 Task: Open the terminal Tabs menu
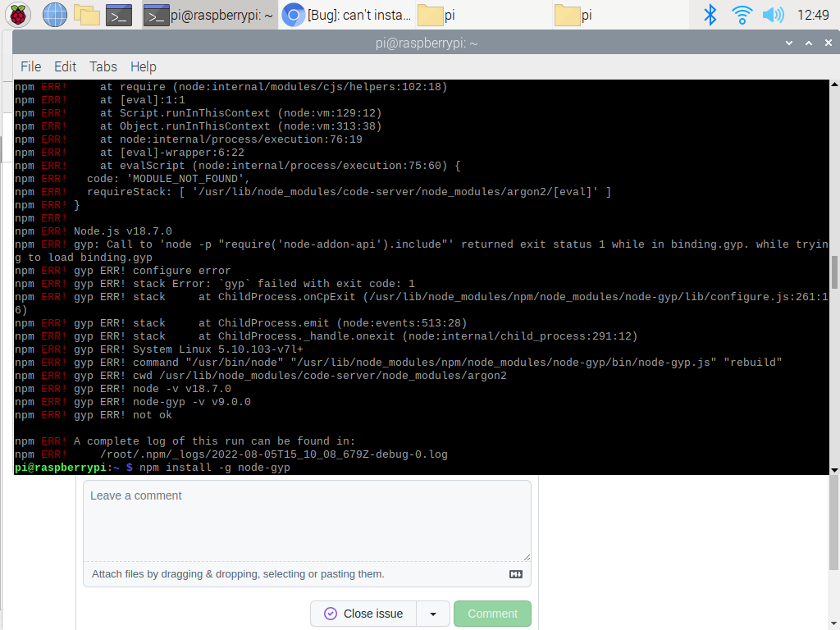[x=103, y=66]
